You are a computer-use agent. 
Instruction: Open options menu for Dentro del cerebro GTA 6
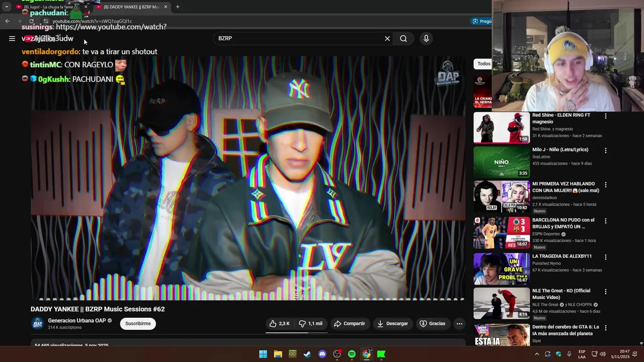tap(606, 328)
